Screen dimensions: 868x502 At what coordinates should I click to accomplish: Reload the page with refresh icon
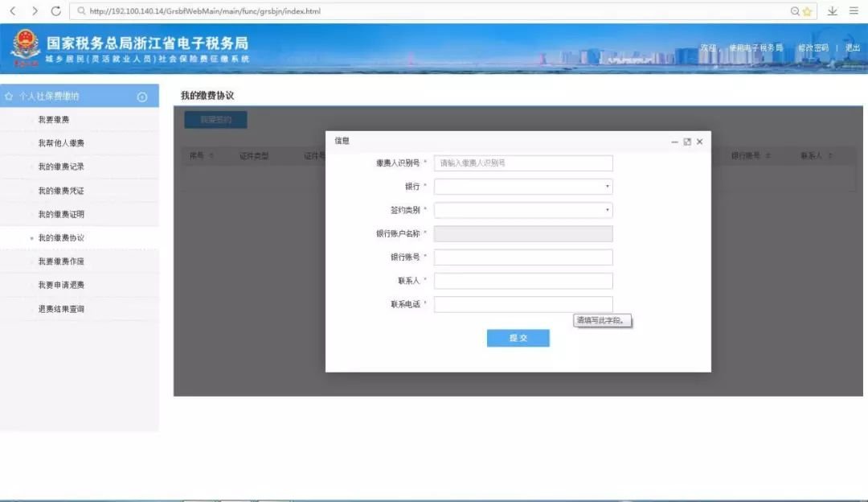pos(55,11)
